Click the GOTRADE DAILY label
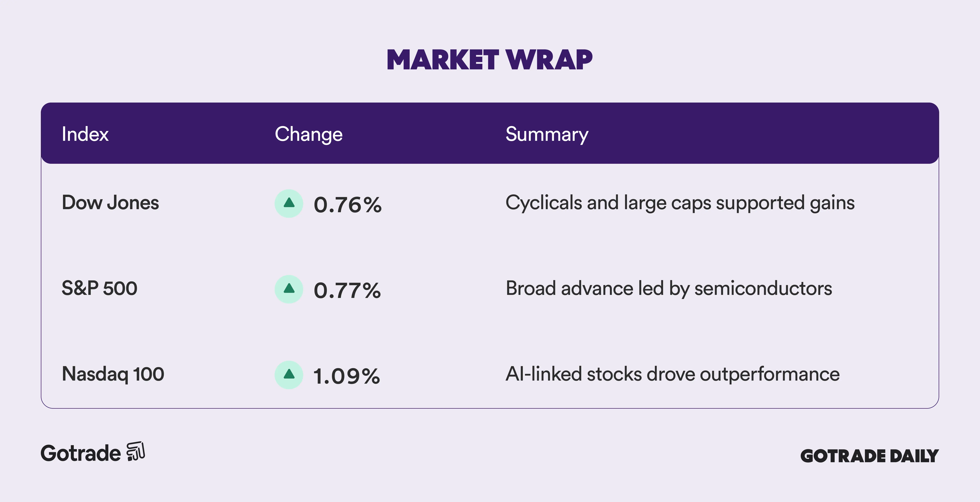980x502 pixels. 869,456
